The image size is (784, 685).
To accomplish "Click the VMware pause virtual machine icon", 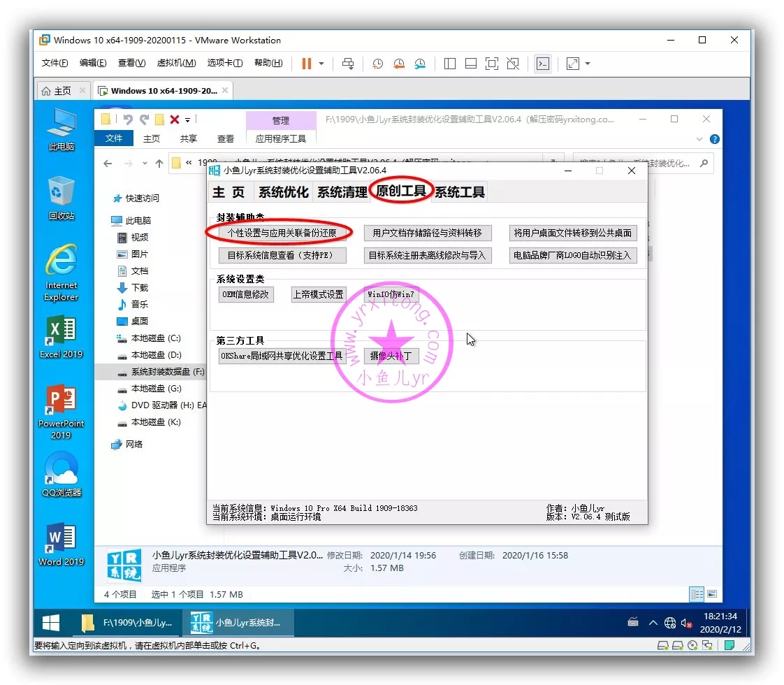I will [306, 64].
